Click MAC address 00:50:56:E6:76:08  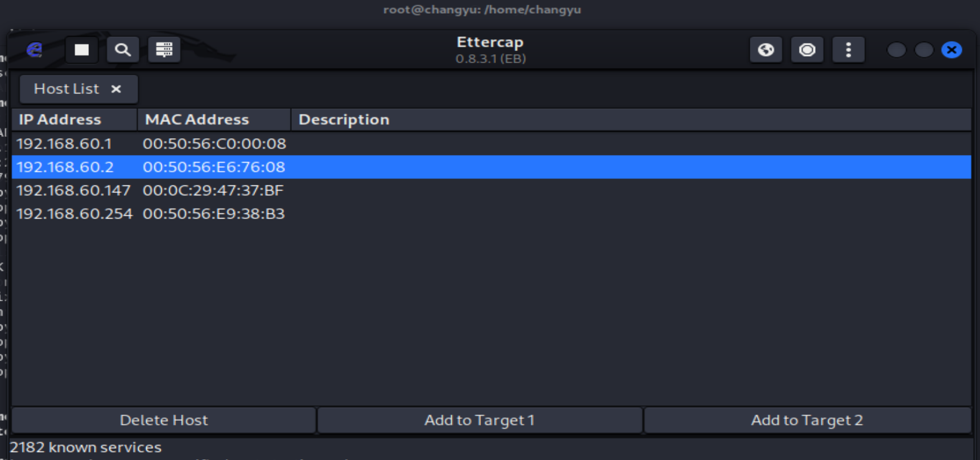tap(213, 167)
